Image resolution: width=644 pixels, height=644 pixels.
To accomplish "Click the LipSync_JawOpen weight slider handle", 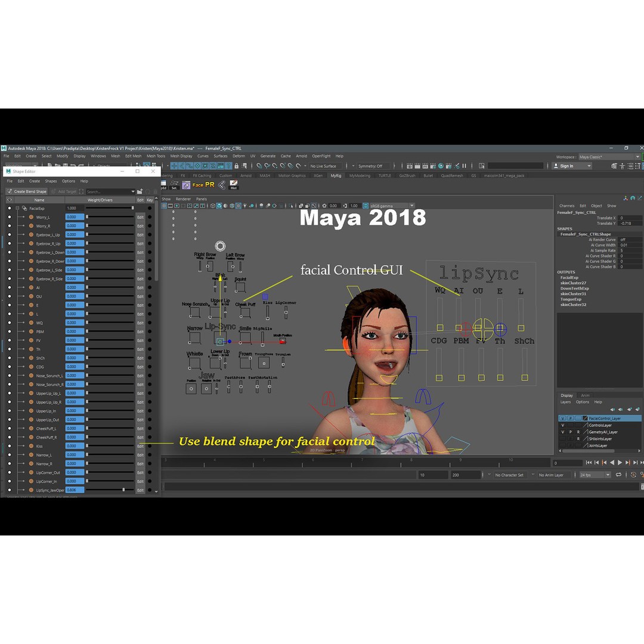I will click(x=123, y=490).
